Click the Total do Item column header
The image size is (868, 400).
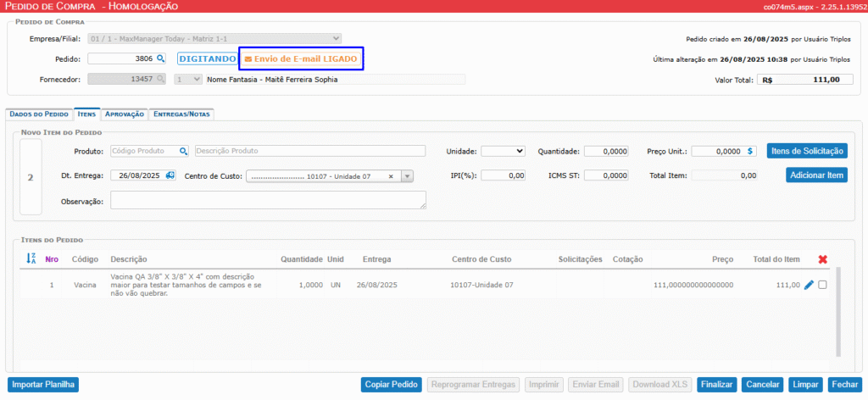point(776,259)
